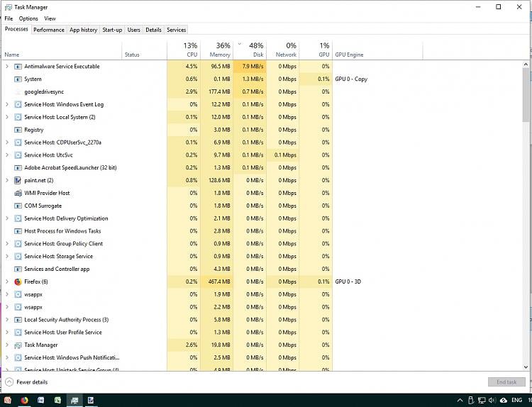
Task: Click the Task Manager title bar icon
Action: pos(8,8)
